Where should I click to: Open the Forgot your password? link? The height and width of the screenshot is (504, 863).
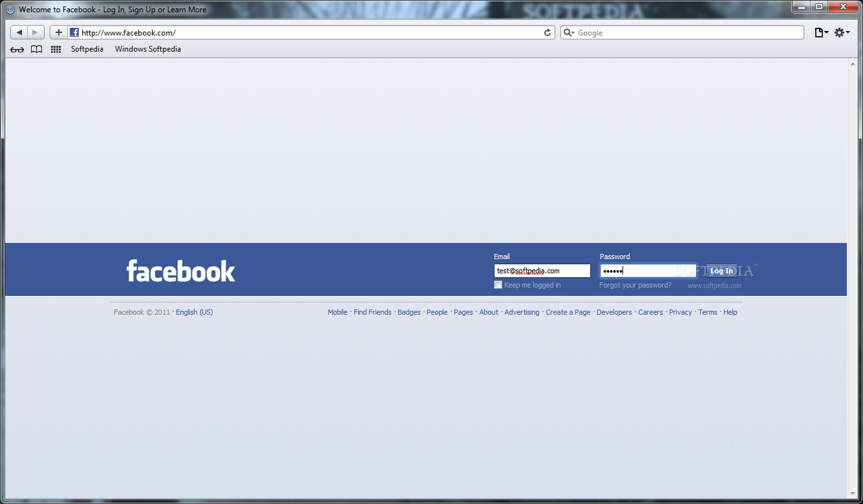point(635,285)
